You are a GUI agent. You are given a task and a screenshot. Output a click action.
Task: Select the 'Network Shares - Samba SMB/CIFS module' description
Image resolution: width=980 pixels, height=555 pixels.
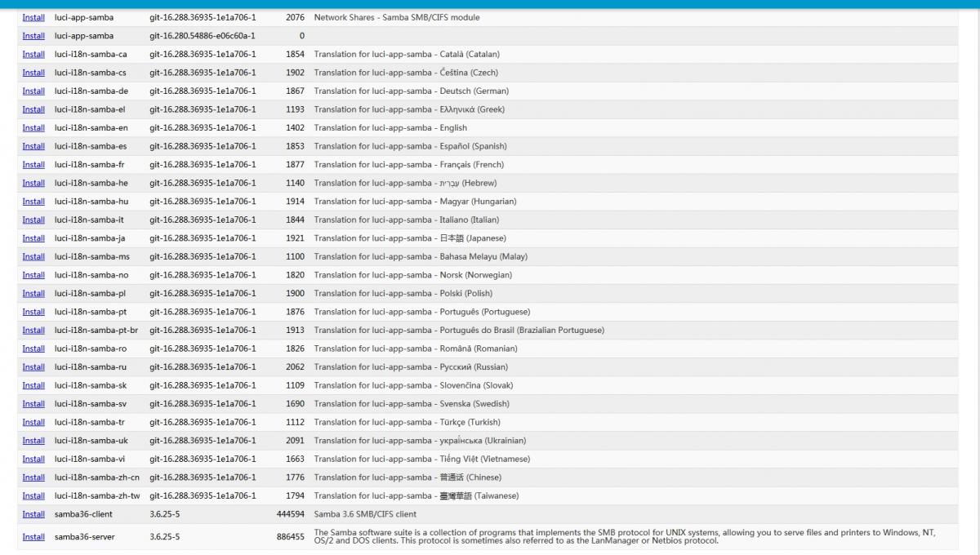[x=397, y=17]
